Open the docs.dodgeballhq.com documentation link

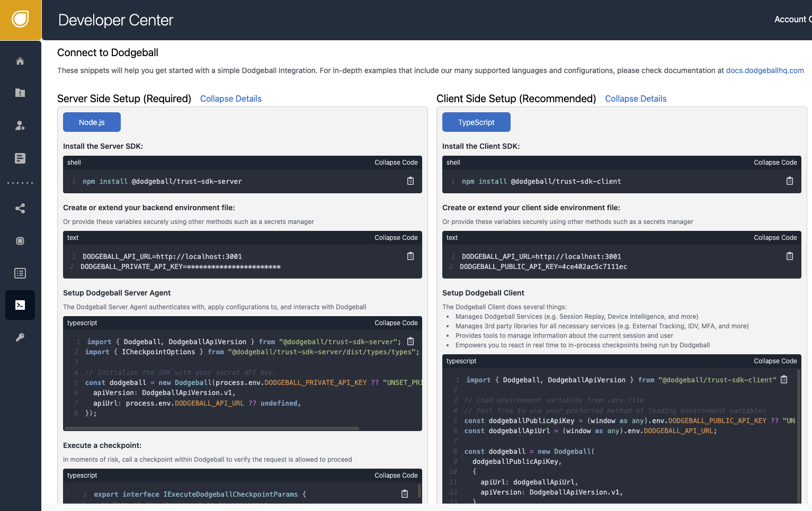pyautogui.click(x=765, y=70)
